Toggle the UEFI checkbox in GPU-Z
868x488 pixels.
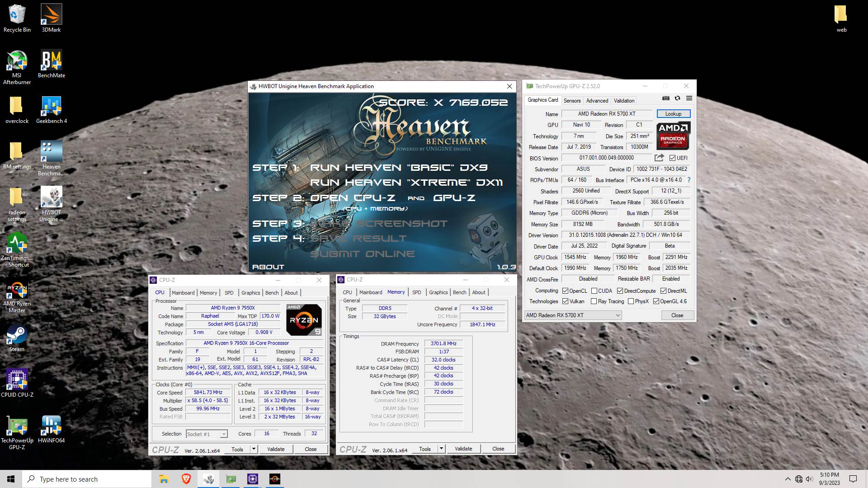click(x=672, y=158)
